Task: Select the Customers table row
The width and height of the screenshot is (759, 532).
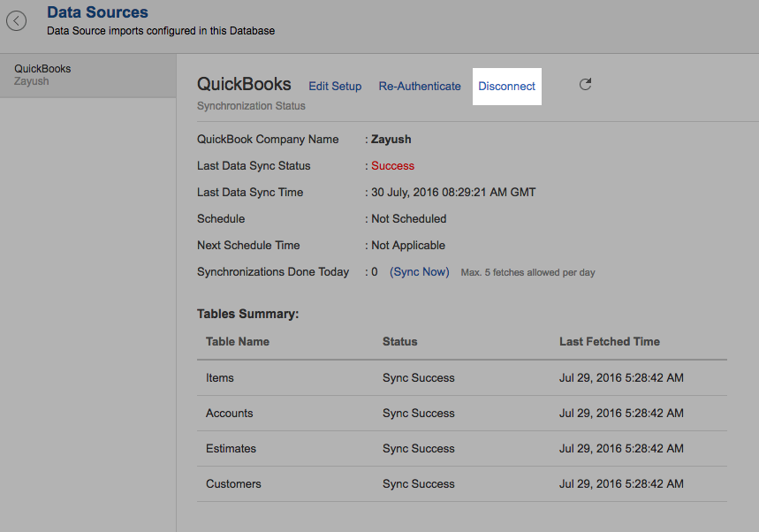Action: point(233,484)
